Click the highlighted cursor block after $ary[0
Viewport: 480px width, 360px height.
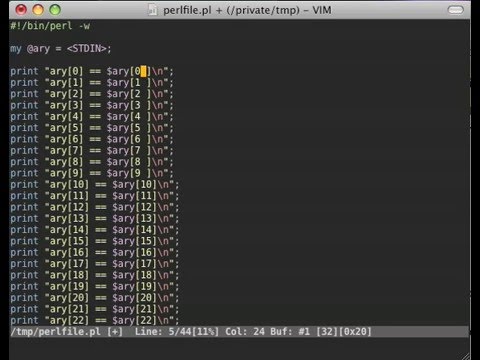click(x=143, y=71)
